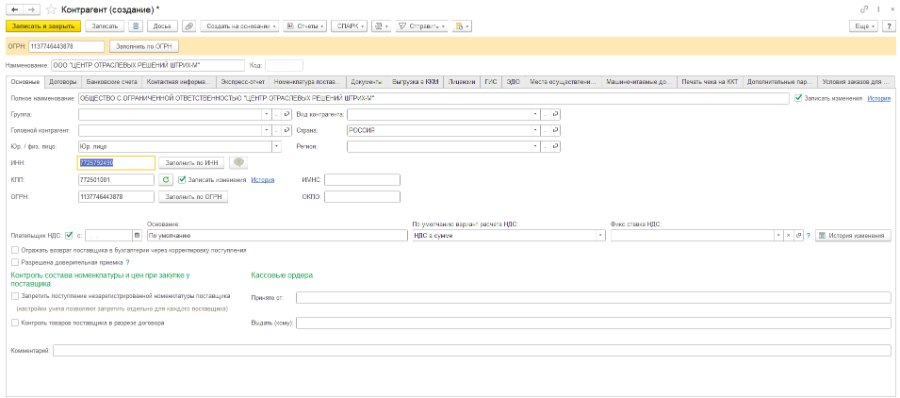900x398 pixels.
Task: Switch to the Экспресс-отчет tab
Action: click(243, 82)
